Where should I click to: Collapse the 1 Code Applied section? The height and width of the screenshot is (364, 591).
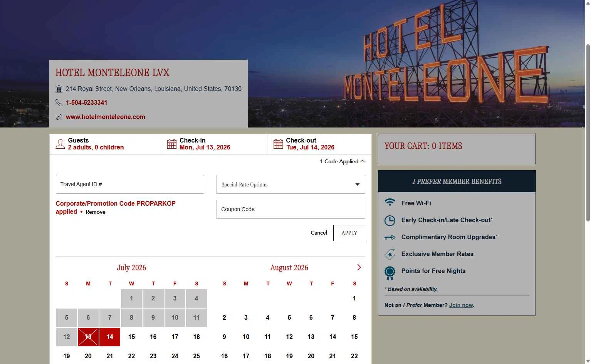pos(343,161)
